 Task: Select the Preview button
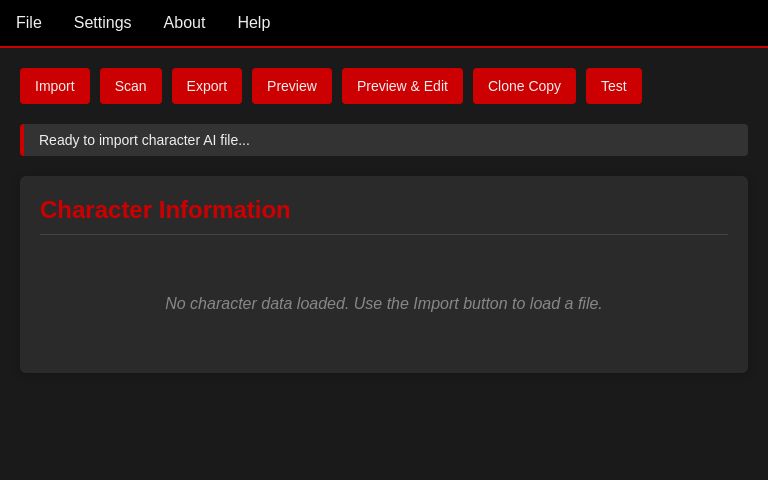click(291, 86)
